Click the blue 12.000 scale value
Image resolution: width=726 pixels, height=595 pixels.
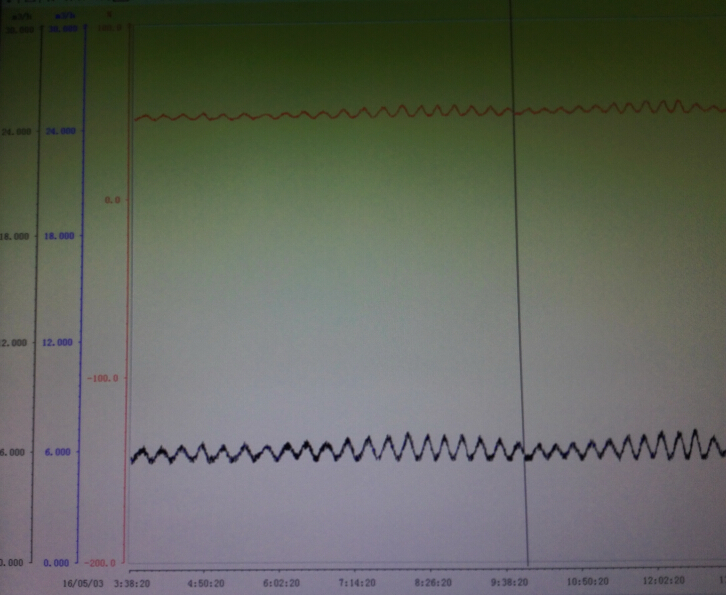(57, 343)
